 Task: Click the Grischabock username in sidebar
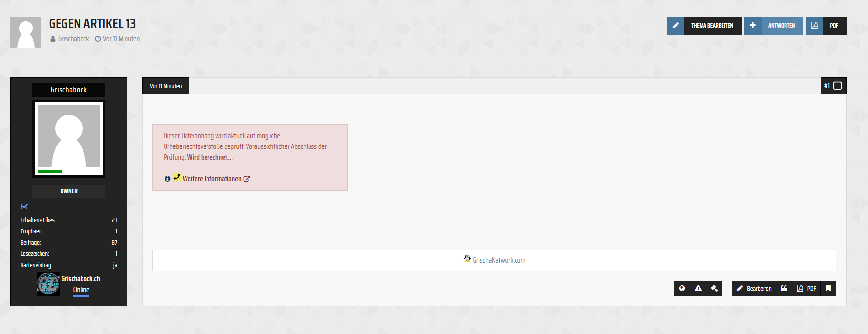pyautogui.click(x=69, y=90)
